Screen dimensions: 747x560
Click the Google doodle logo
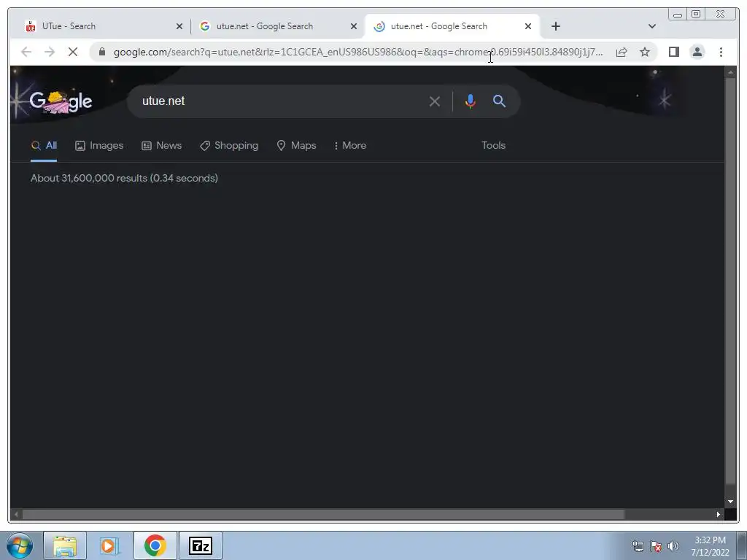tap(61, 101)
